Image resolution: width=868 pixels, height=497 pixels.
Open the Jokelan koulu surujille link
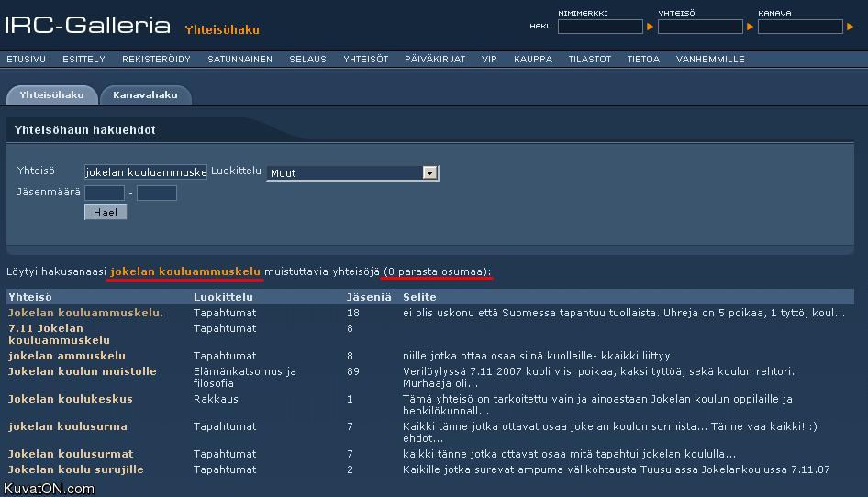pyautogui.click(x=76, y=469)
